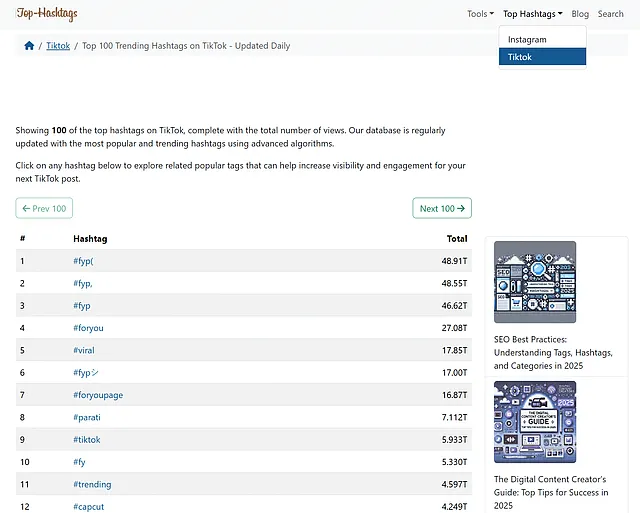Screen dimensions: 640x513
Task: Open the #capcut hashtag link
Action: point(89,506)
